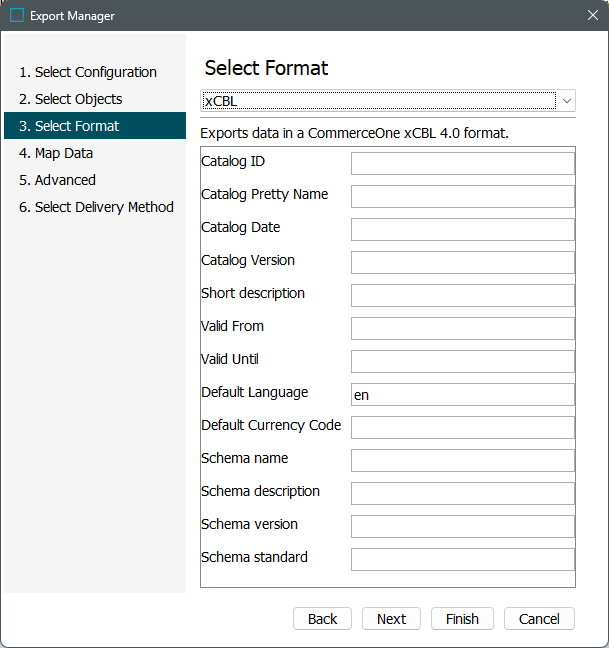Click the Catalog Date input field
The width and height of the screenshot is (609, 648).
[462, 230]
